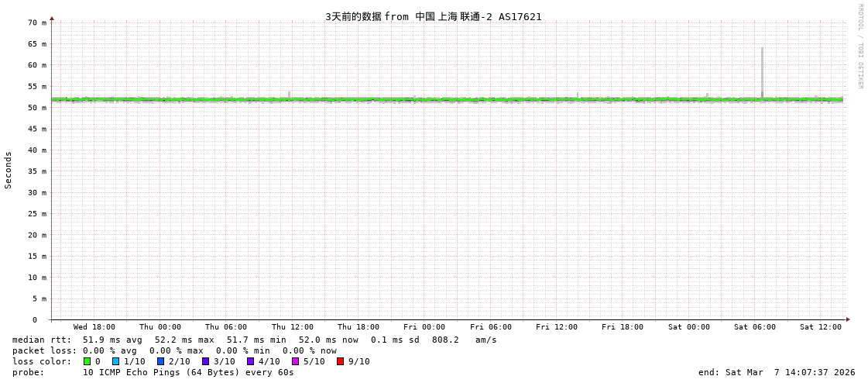Click the Thu 12:00 time label
The height and width of the screenshot is (383, 868).
pos(292,327)
